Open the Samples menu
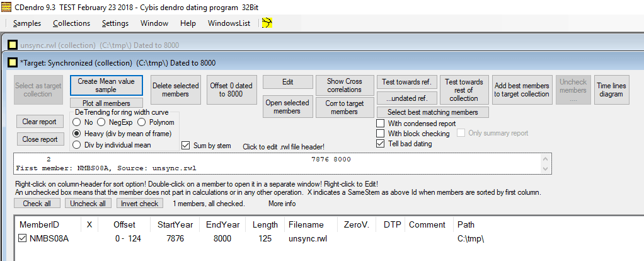The width and height of the screenshot is (644, 261). click(x=27, y=23)
